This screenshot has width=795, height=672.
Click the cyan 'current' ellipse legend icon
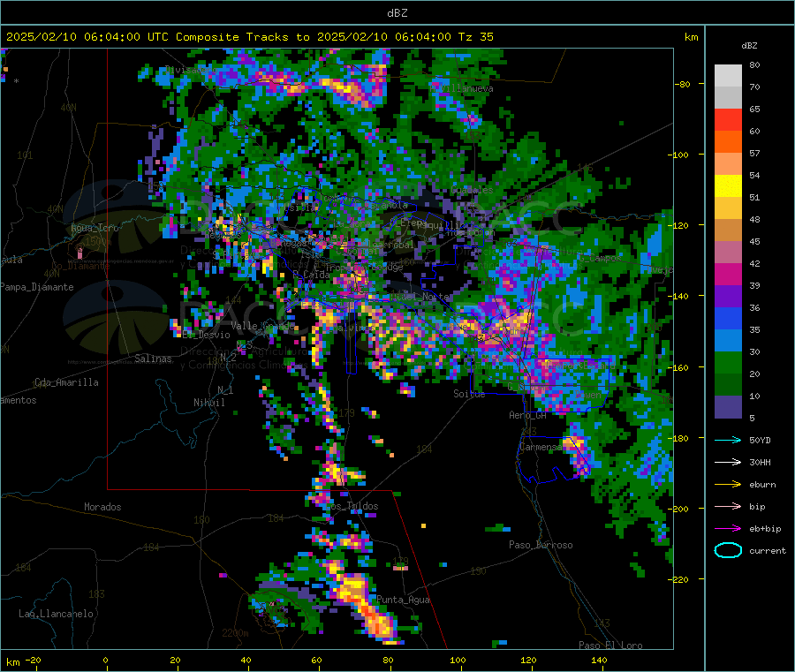(728, 550)
